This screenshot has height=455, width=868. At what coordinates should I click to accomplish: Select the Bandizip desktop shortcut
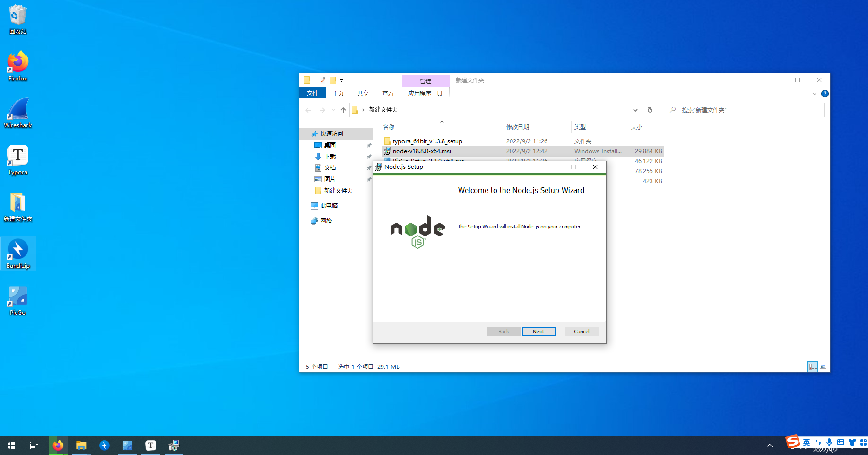pyautogui.click(x=18, y=254)
